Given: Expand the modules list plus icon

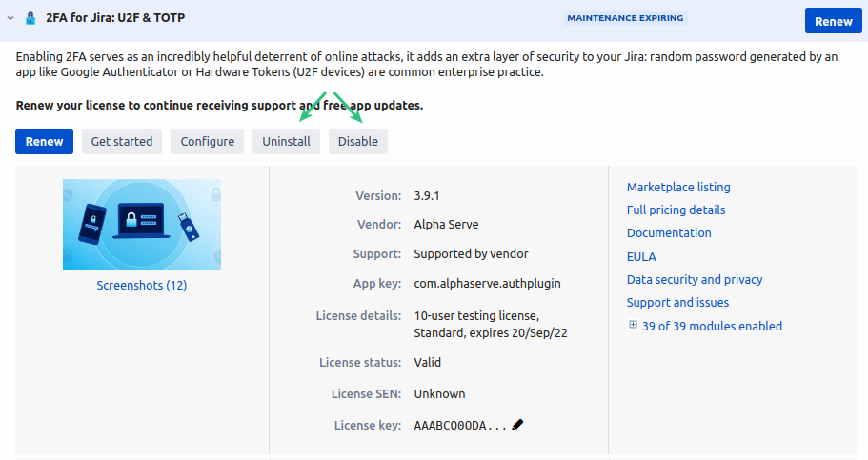Looking at the screenshot, I should pos(633,326).
